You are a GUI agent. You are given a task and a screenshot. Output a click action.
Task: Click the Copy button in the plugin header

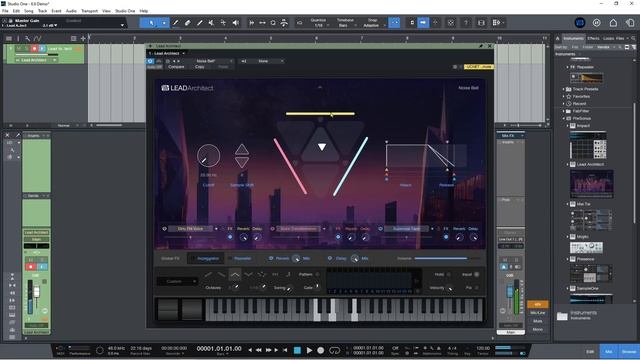tap(200, 67)
